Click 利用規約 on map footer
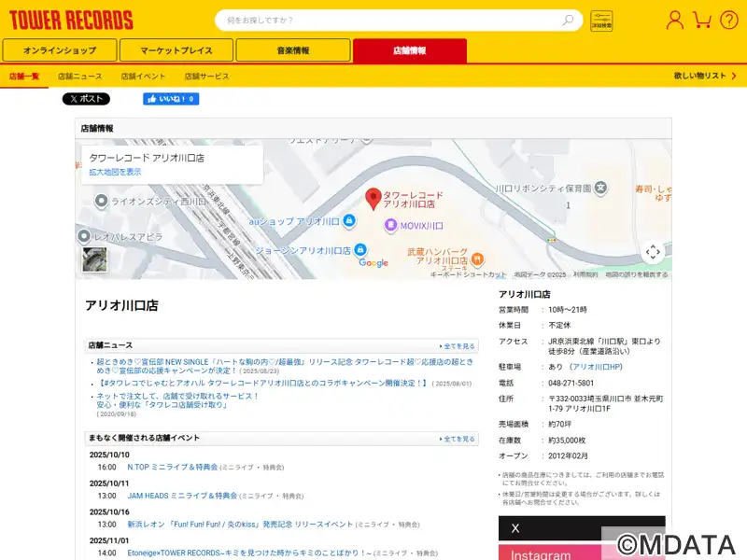Screen dimensions: 747x560 585,274
